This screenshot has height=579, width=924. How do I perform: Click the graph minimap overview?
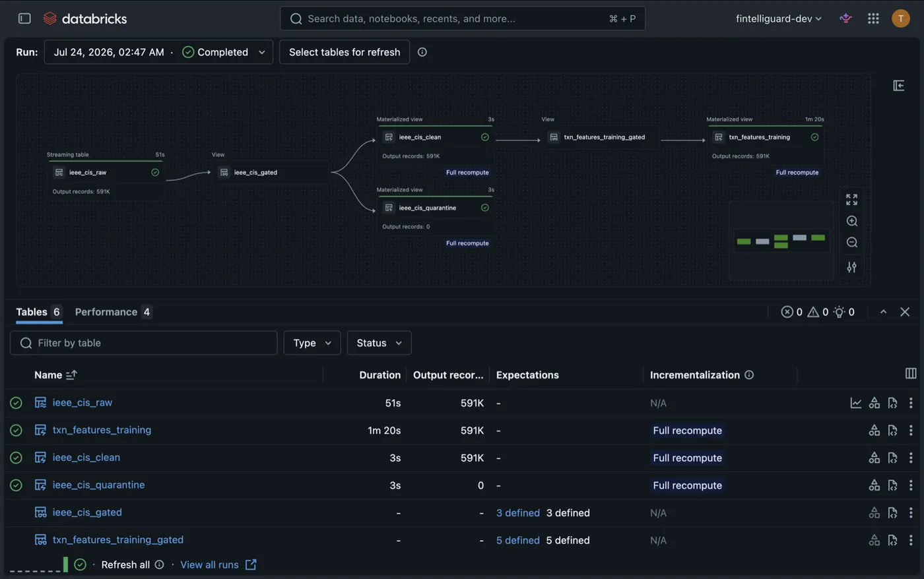tap(781, 240)
